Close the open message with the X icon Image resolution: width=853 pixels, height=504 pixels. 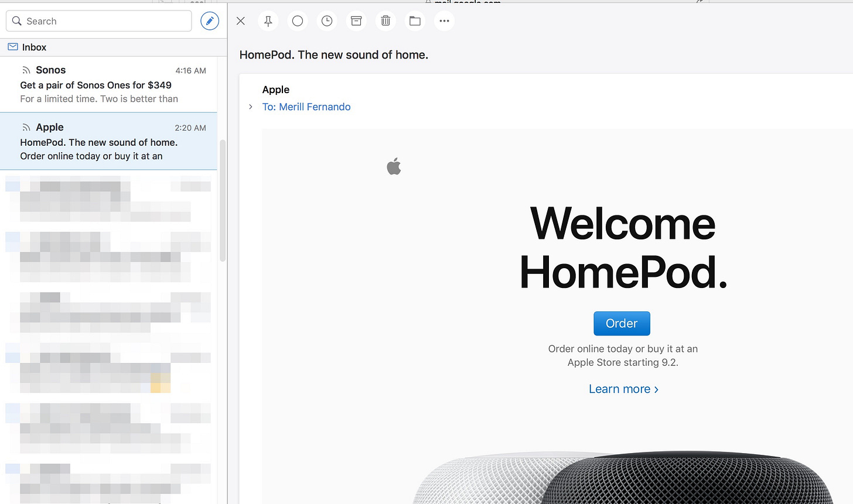[x=241, y=21]
